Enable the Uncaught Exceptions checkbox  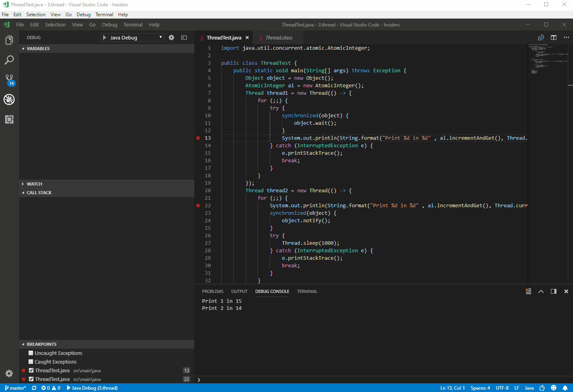(x=30, y=353)
